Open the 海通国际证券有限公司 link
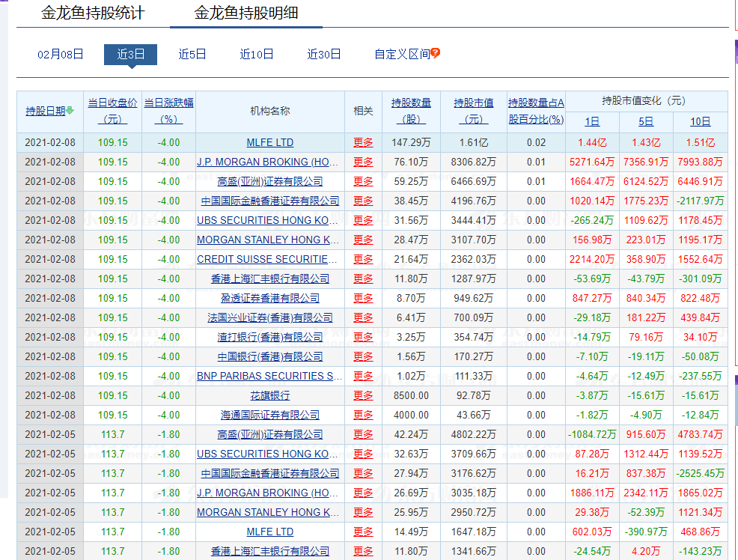 pos(269,415)
